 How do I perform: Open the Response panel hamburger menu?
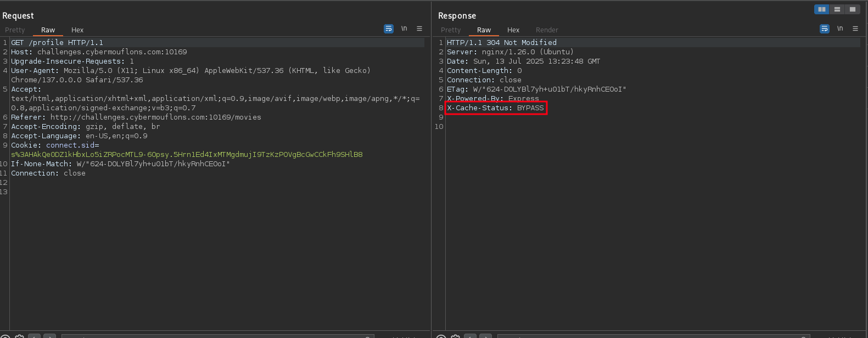(855, 29)
